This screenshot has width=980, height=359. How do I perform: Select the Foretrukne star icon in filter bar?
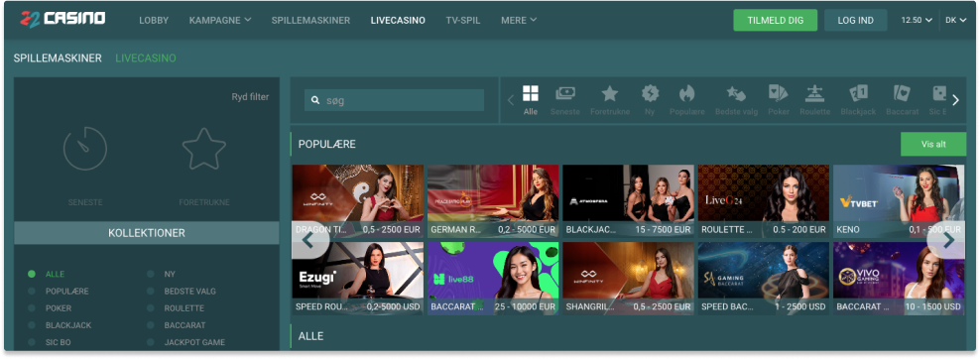point(609,93)
